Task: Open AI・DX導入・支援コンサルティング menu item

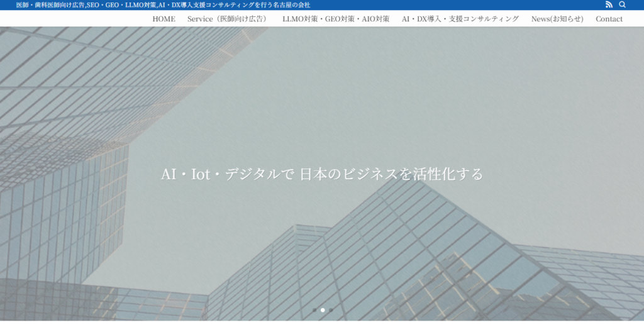Action: 460,19
